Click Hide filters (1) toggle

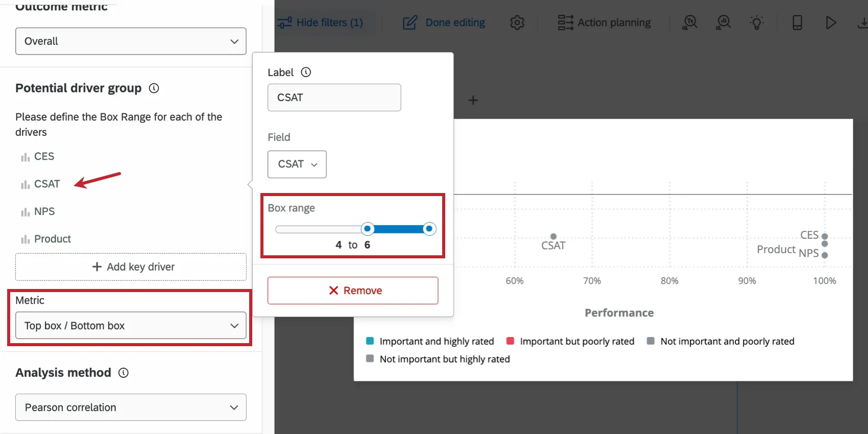[320, 22]
